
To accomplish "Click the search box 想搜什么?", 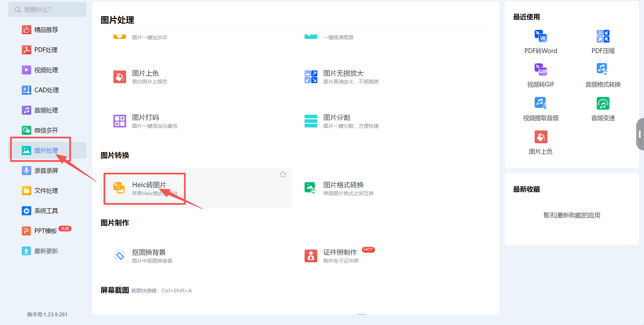I will pyautogui.click(x=47, y=10).
